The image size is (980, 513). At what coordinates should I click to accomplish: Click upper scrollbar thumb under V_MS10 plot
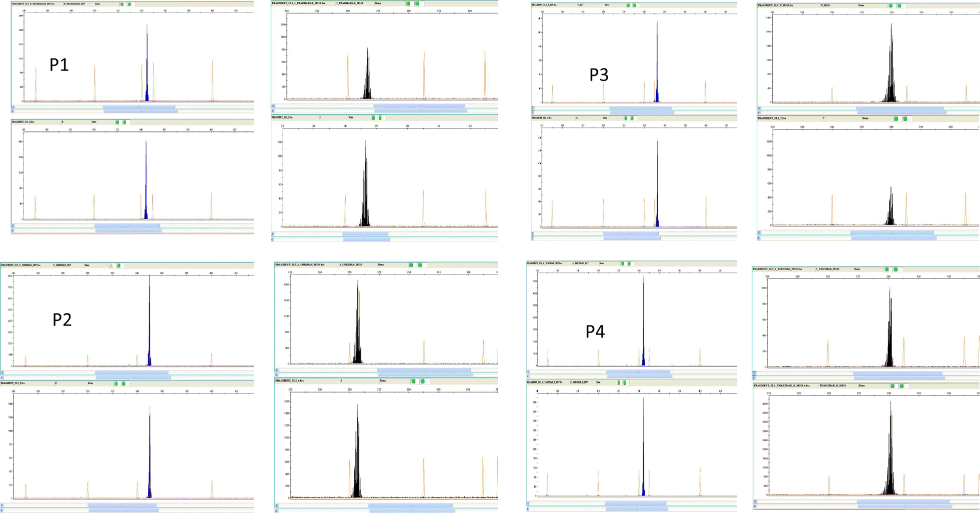pyautogui.click(x=900, y=107)
